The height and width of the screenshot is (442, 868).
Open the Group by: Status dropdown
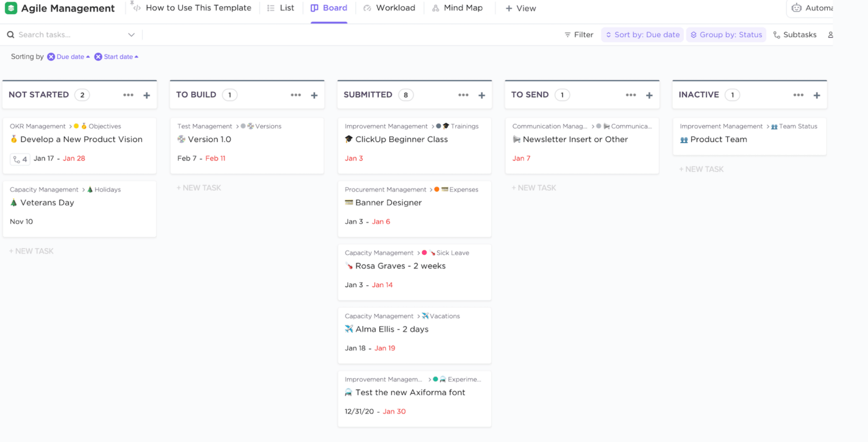(726, 35)
